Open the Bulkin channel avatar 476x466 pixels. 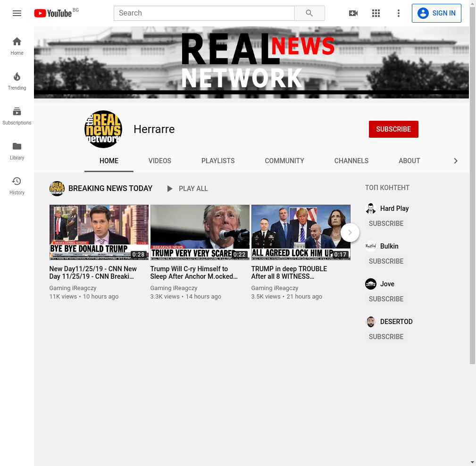(x=371, y=246)
